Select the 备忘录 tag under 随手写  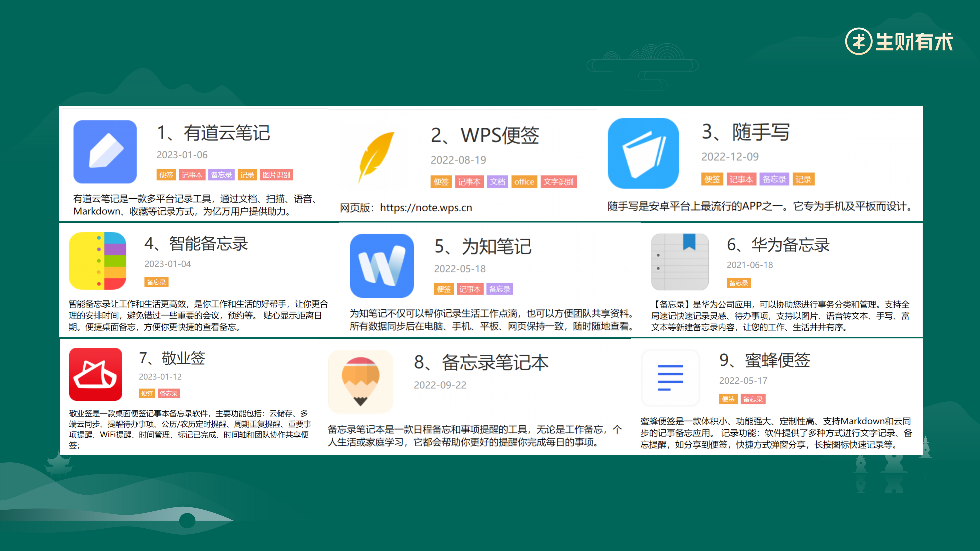tap(774, 179)
